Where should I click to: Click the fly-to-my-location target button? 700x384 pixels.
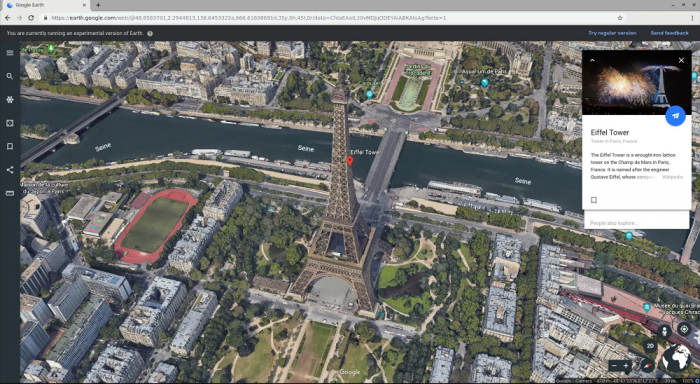684,330
